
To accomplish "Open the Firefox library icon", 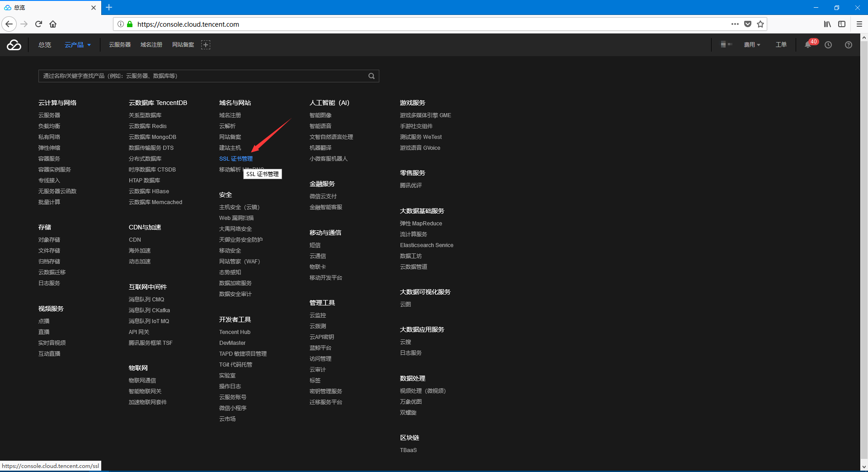I will 827,24.
